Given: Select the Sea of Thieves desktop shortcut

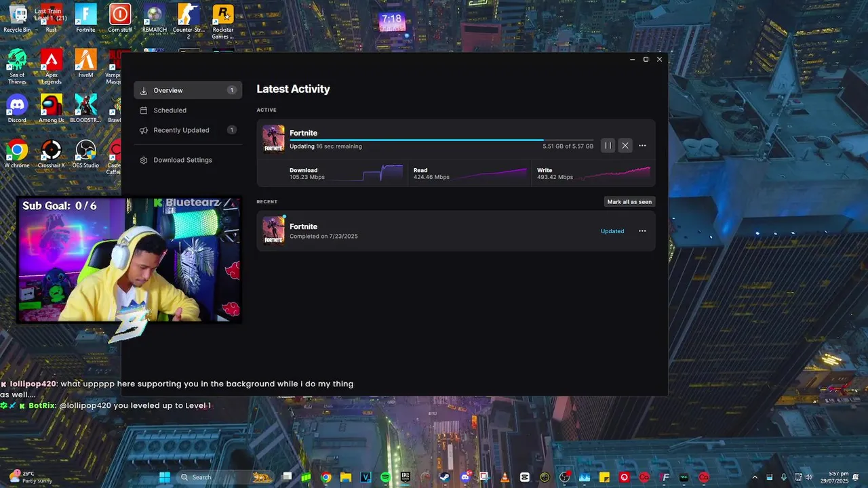Looking at the screenshot, I should 17,66.
